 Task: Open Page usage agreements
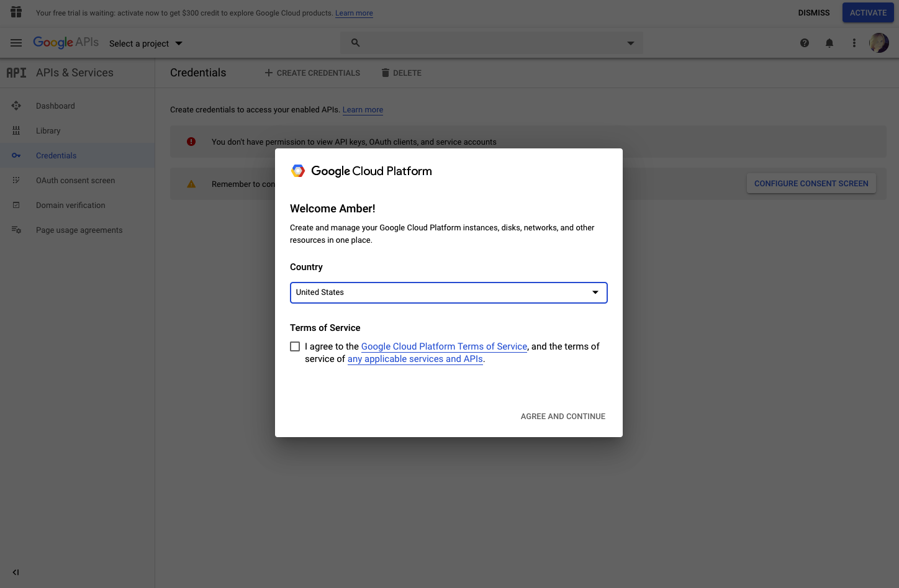[x=79, y=230]
